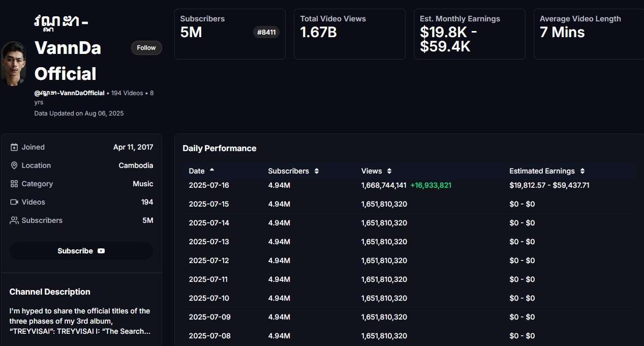Select the 2025-07-16 date cell
This screenshot has width=644, height=346.
[209, 185]
